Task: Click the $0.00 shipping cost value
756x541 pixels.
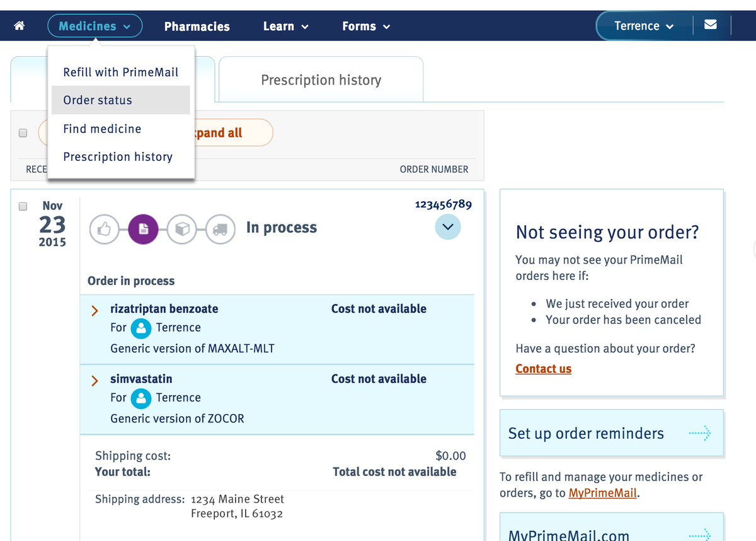Action: point(450,455)
